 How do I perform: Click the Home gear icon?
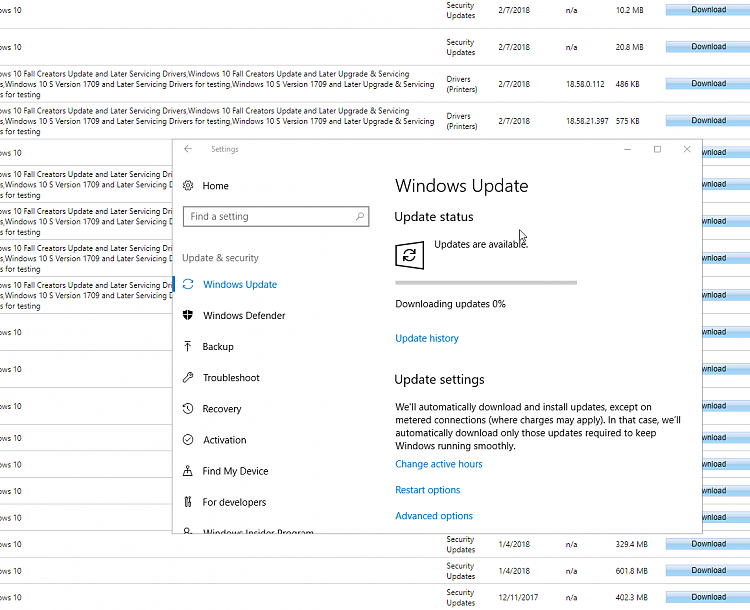(188, 186)
